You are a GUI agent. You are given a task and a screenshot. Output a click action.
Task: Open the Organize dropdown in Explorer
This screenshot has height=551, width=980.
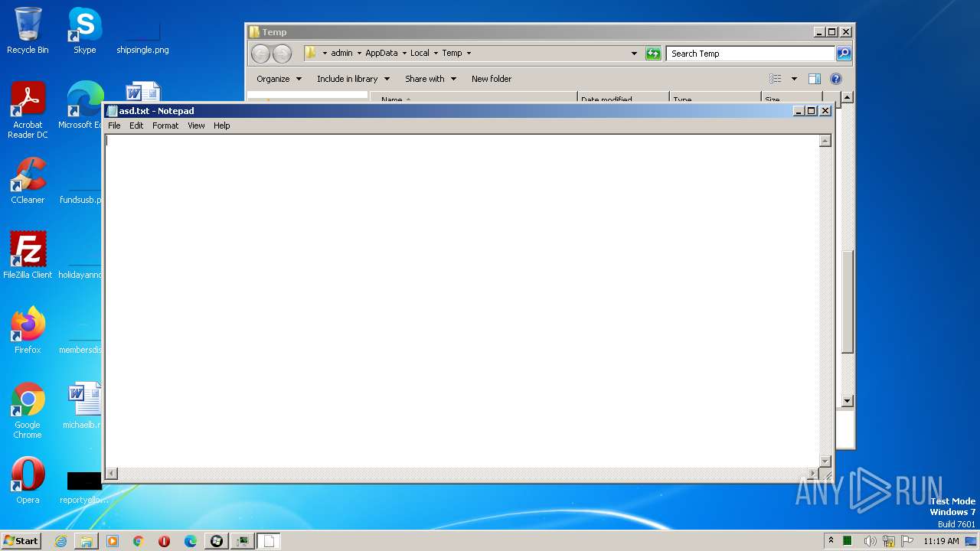(279, 79)
